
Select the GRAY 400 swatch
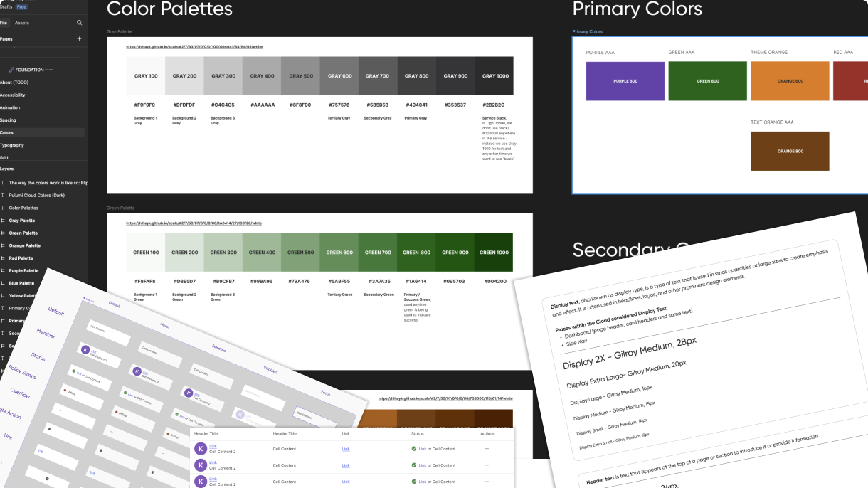(262, 76)
